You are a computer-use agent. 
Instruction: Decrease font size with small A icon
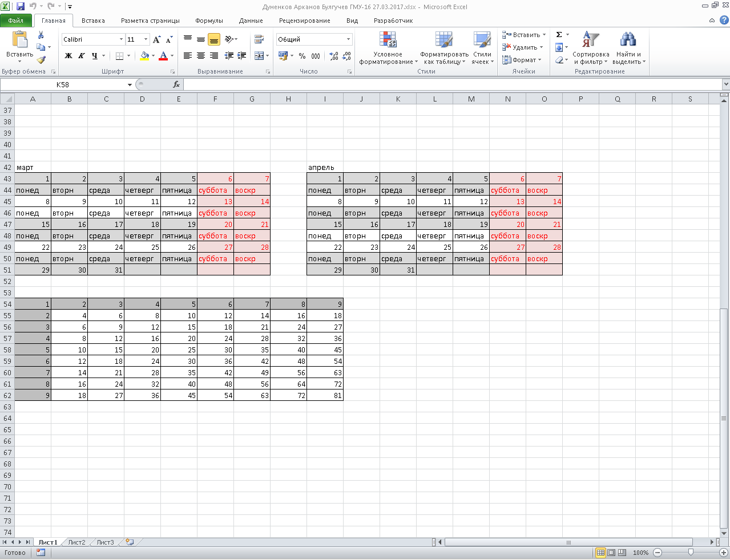click(169, 39)
